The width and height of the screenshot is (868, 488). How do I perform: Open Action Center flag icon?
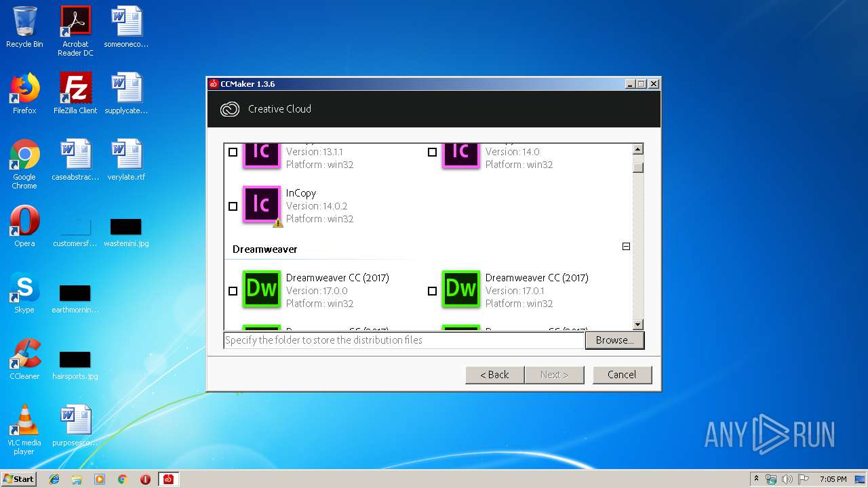coord(804,479)
